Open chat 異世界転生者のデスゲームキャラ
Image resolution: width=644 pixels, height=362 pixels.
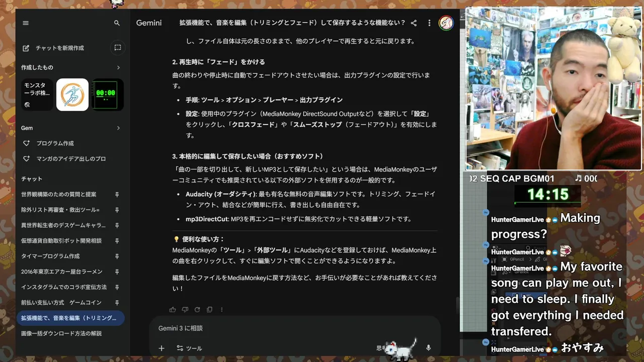pos(63,225)
